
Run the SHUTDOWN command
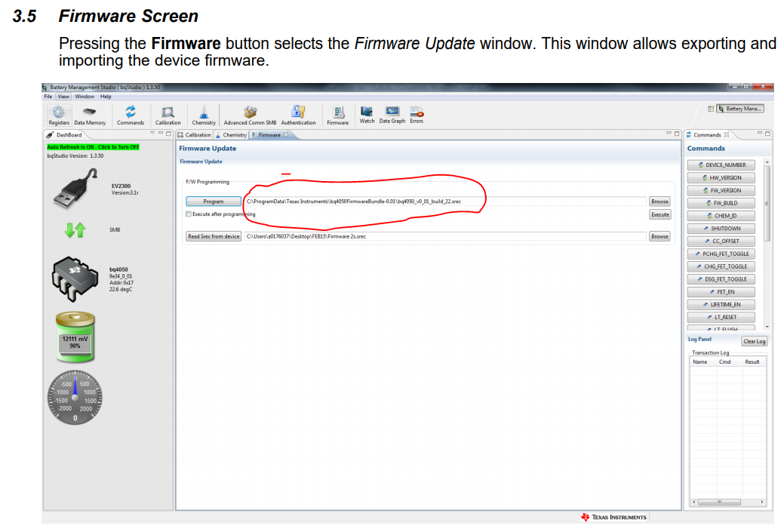click(x=721, y=228)
